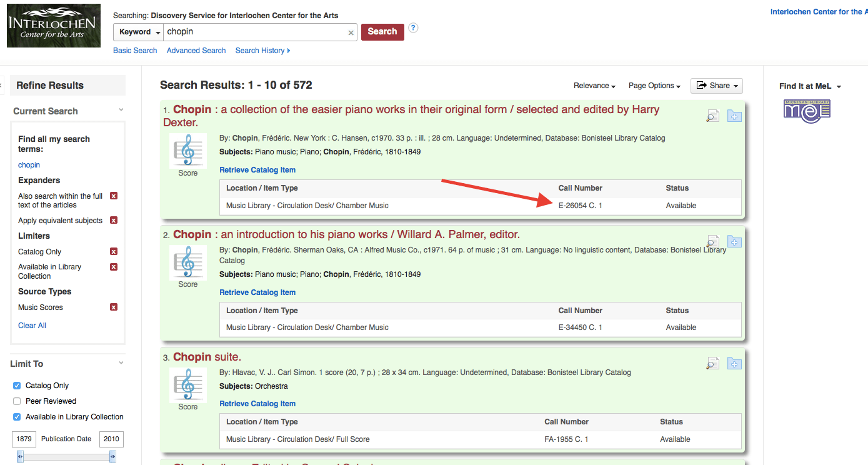
Task: Remove the Music Scores source type filter
Action: [113, 307]
